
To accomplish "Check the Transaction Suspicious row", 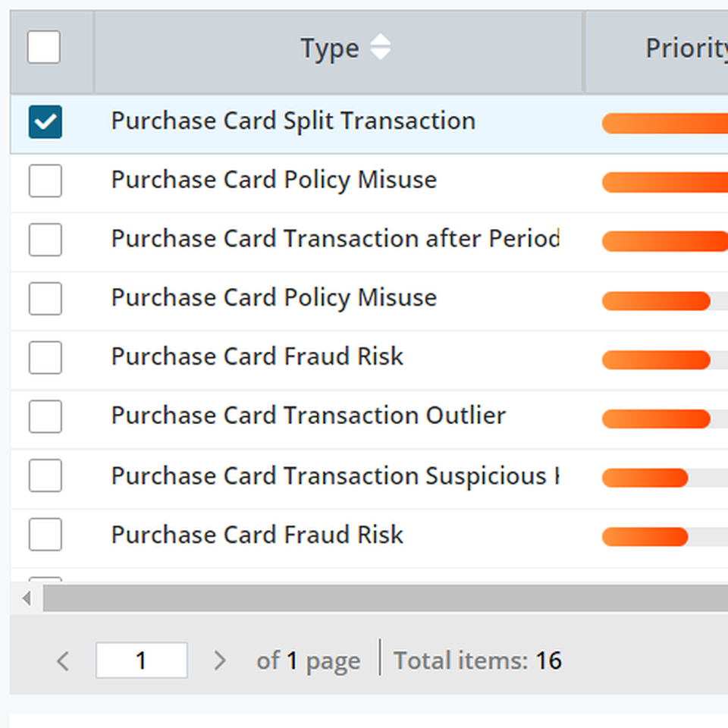I will pyautogui.click(x=45, y=475).
